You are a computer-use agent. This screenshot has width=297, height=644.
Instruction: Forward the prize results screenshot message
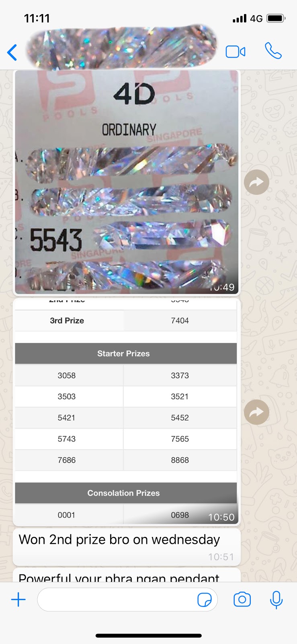pos(256,412)
